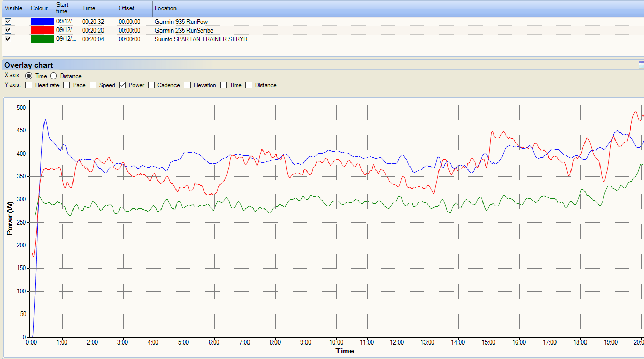Image resolution: width=644 pixels, height=359 pixels.
Task: Click the 5:00 tick on time axis
Action: (184, 342)
